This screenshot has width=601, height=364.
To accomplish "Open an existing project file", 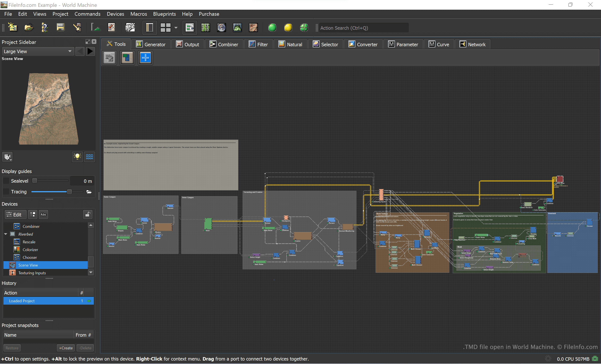I will pyautogui.click(x=29, y=28).
